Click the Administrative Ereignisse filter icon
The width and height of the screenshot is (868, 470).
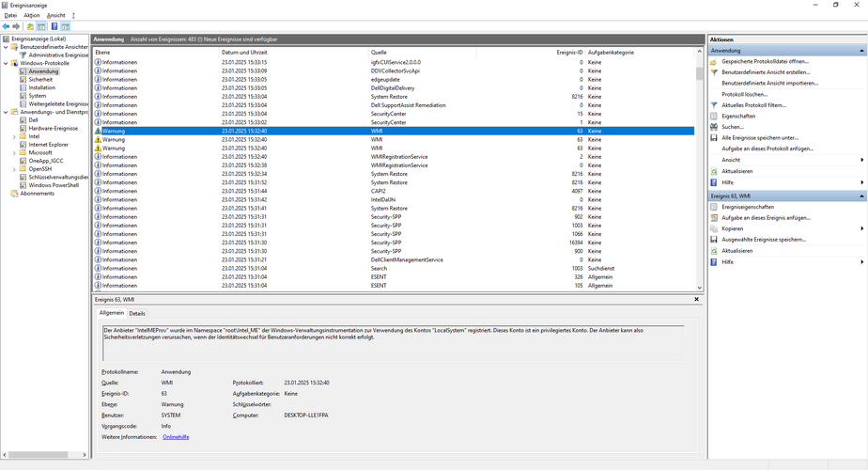click(23, 55)
